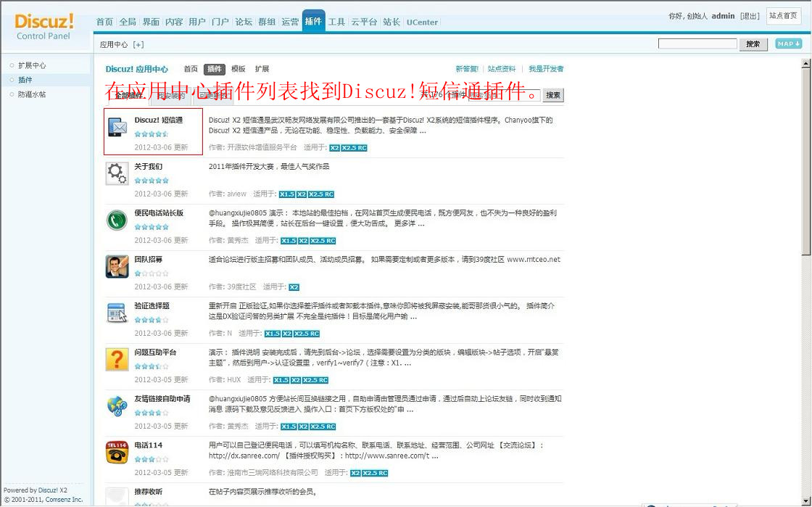Open the 内容 top menu
This screenshot has width=812, height=507.
point(174,22)
